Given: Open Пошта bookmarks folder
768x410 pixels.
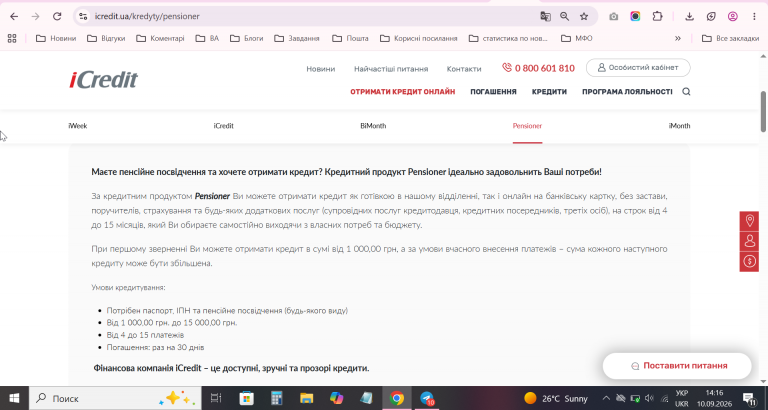Looking at the screenshot, I should pos(350,38).
